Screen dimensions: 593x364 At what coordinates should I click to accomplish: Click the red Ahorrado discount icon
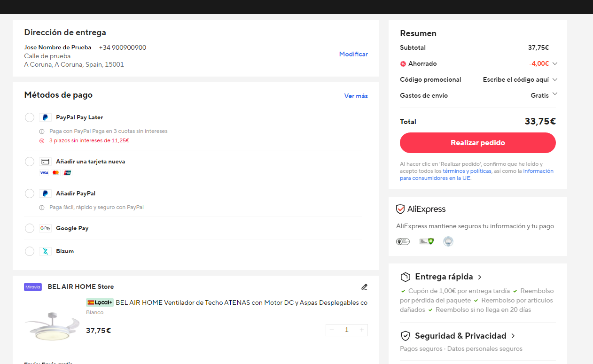(x=403, y=64)
